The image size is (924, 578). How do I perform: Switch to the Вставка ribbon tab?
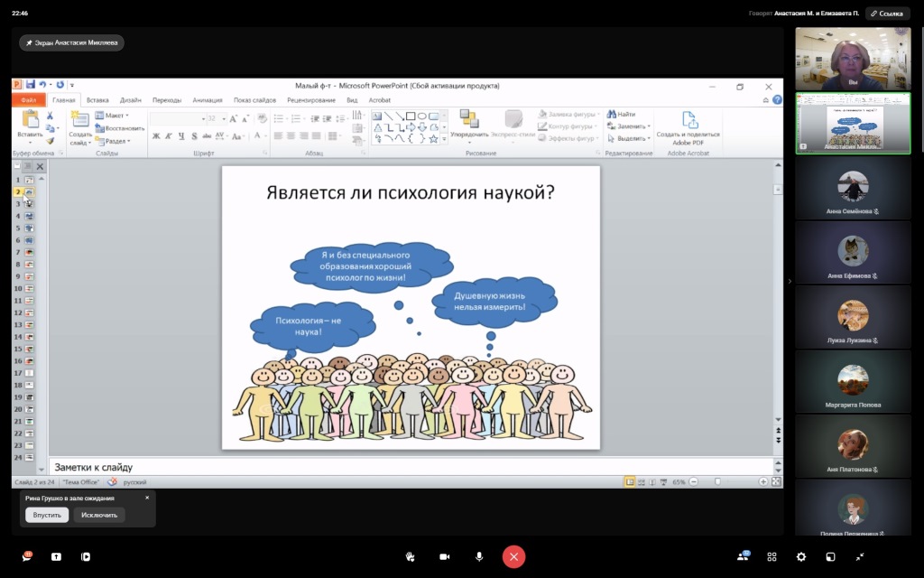97,99
